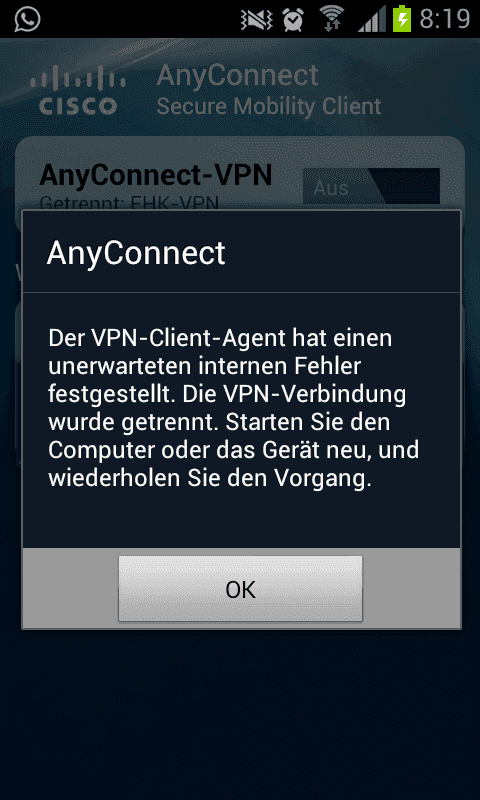This screenshot has height=800, width=480.
Task: Tap the vibrate mode status icon
Action: click(x=258, y=20)
